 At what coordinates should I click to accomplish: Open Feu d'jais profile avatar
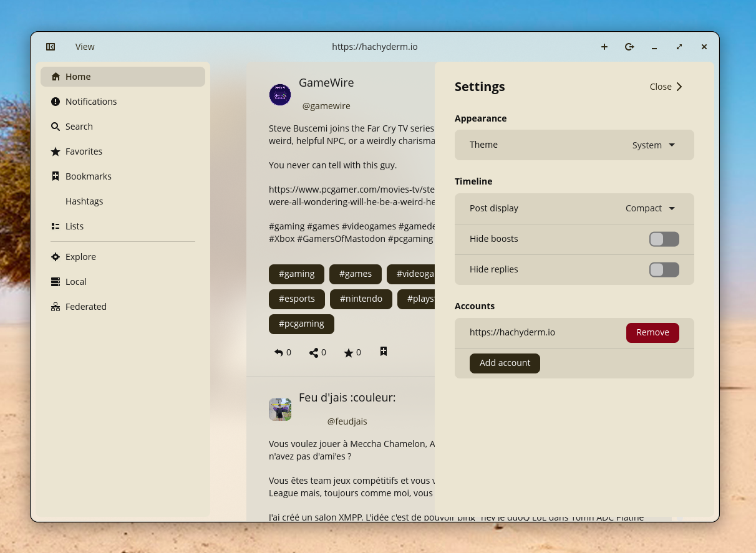(280, 410)
